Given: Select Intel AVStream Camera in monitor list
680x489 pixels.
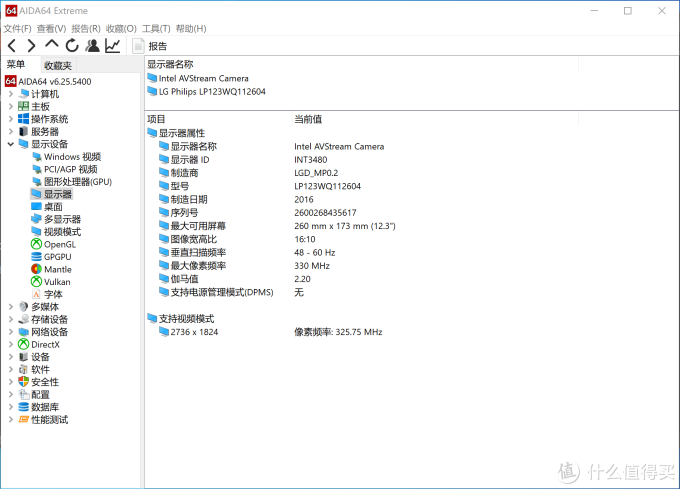Looking at the screenshot, I should click(198, 78).
